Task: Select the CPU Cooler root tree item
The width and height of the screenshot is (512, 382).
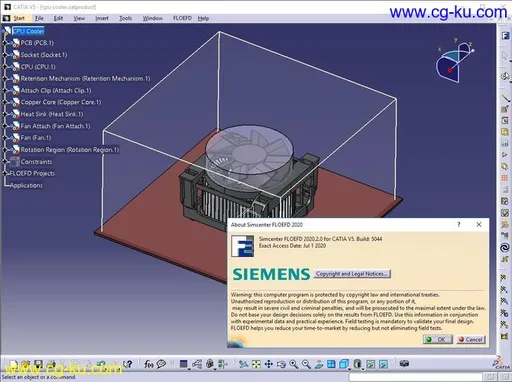Action: (x=28, y=31)
